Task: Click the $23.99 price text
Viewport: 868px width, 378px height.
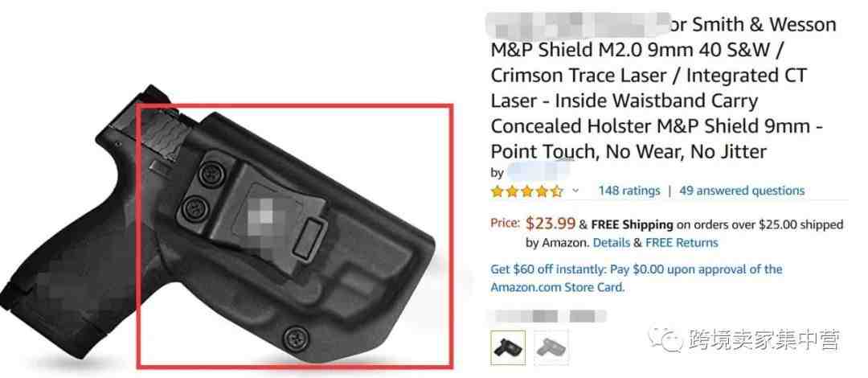Action: tap(551, 224)
